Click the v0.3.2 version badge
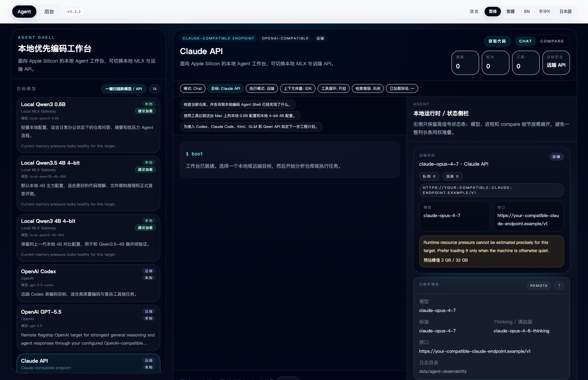588x380 pixels. 74,12
